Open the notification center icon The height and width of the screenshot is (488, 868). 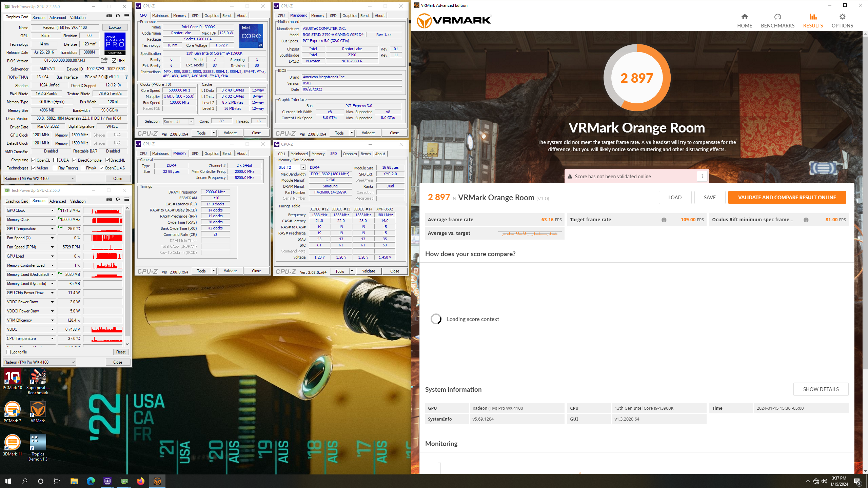pos(857,481)
